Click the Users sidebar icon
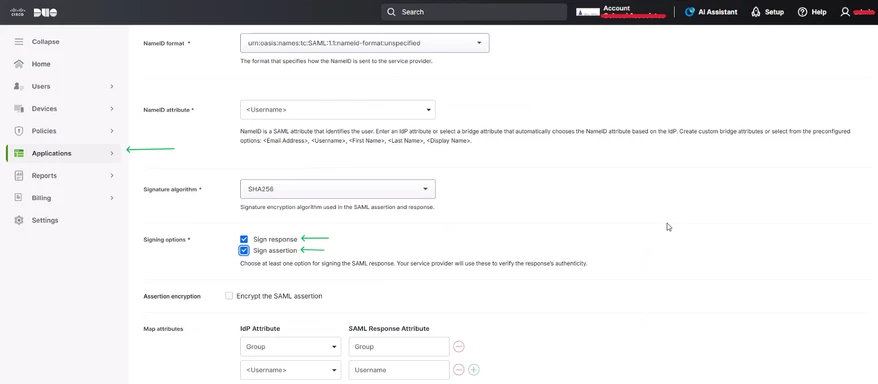This screenshot has width=878, height=384. coord(19,87)
